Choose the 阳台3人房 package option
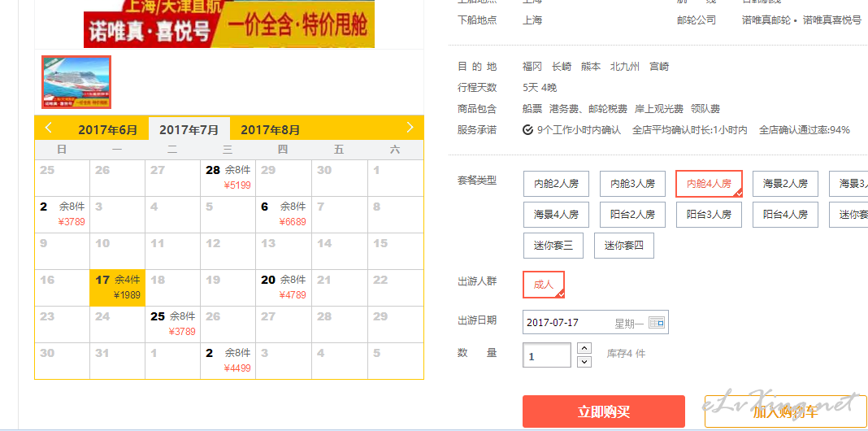Image resolution: width=868 pixels, height=431 pixels. click(x=710, y=215)
